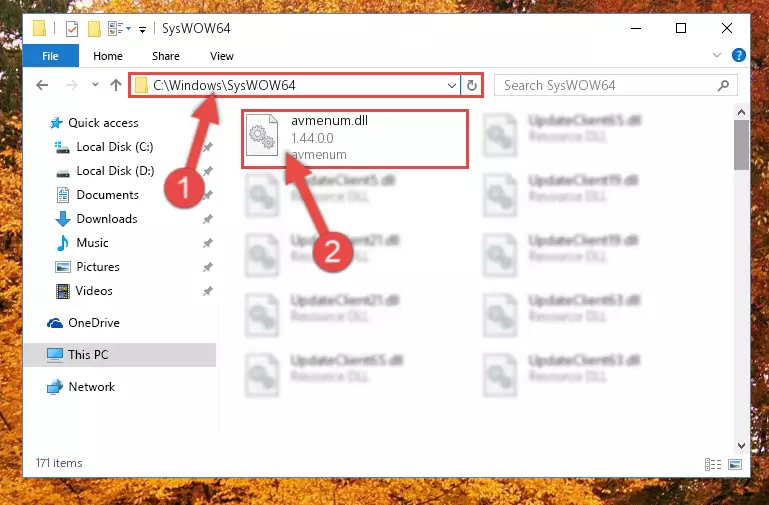Click the folder icon in address bar

coord(141,85)
